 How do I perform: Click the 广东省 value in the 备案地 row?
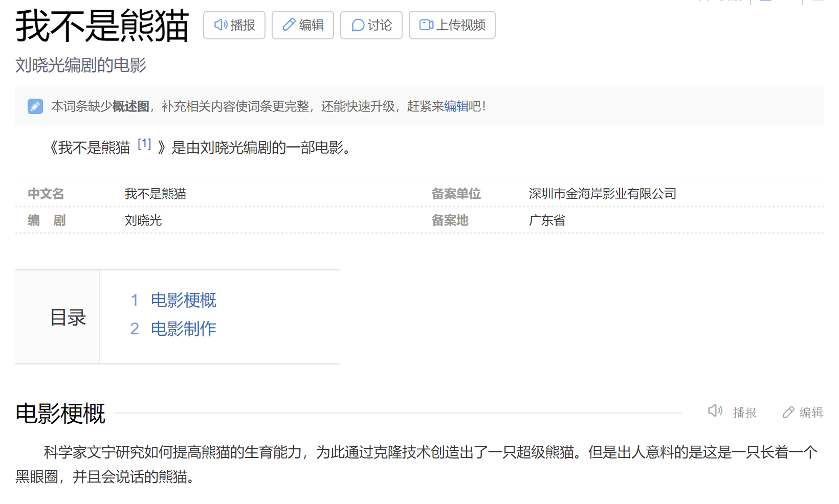click(x=547, y=220)
